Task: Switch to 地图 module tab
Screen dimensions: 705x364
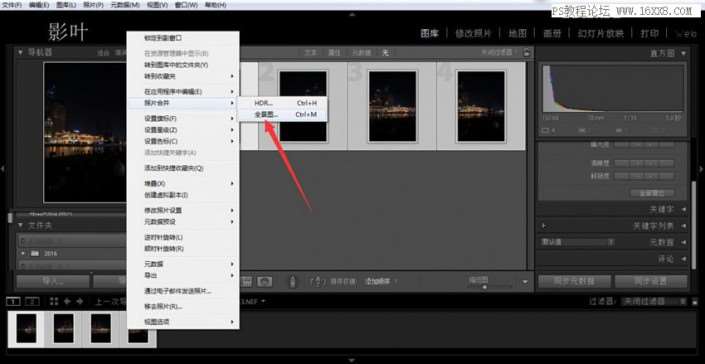Action: point(518,33)
